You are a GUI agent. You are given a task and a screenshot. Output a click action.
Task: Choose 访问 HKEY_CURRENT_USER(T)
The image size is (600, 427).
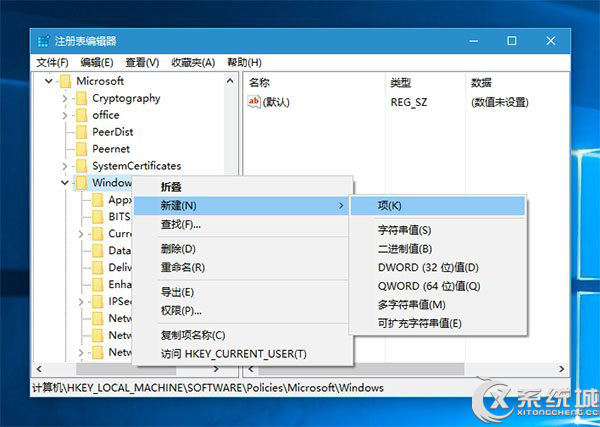243,354
